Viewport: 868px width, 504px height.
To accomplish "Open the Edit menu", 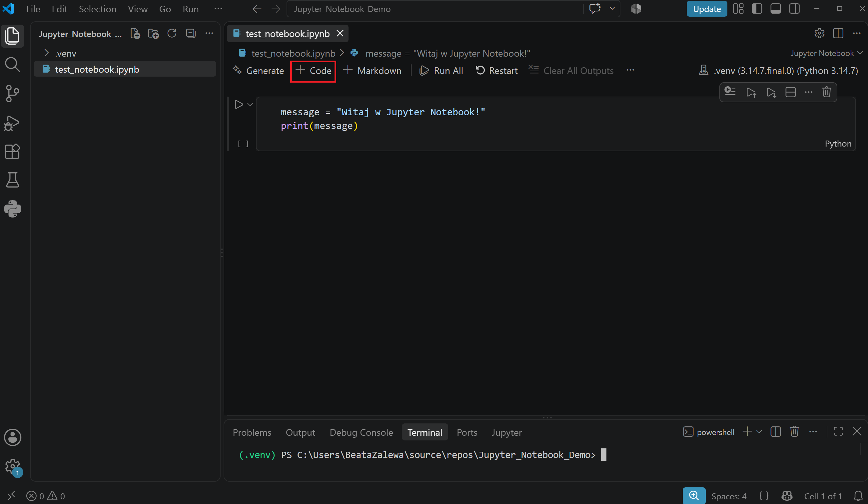I will pos(59,9).
